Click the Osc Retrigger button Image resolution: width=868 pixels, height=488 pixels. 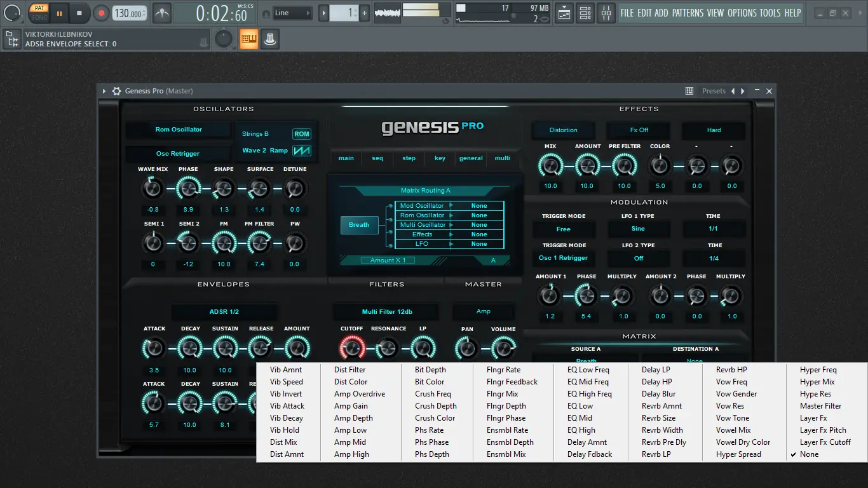(178, 154)
